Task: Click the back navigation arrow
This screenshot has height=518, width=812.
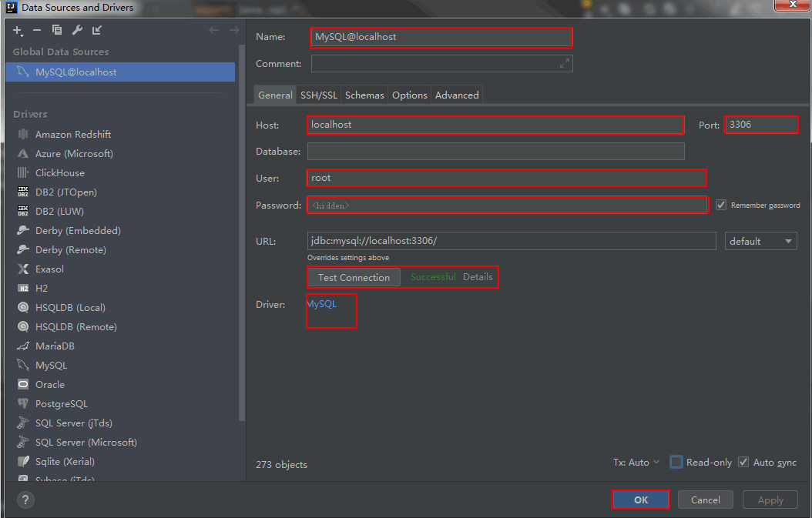Action: tap(214, 30)
